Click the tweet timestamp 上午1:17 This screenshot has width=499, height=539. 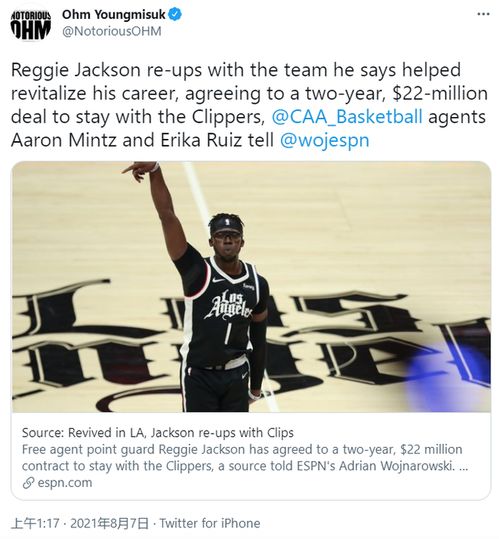pyautogui.click(x=35, y=524)
